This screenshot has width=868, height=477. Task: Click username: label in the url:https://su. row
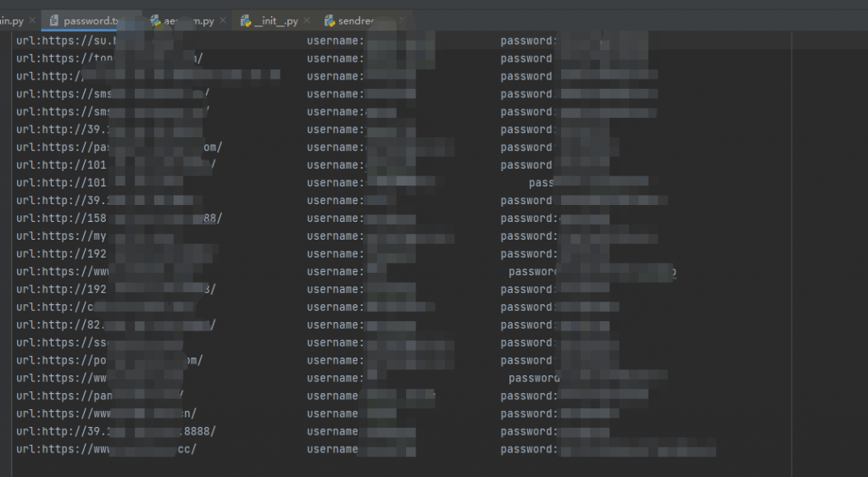tap(336, 41)
